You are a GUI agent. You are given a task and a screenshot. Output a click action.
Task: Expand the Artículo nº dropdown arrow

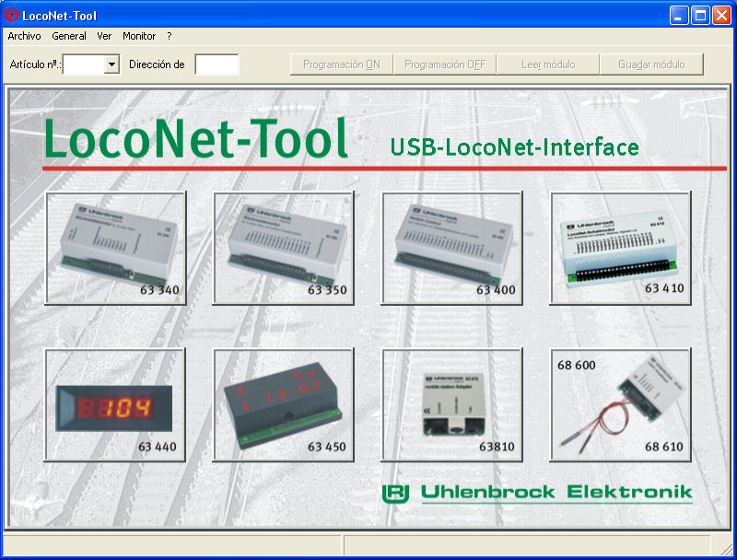click(x=111, y=64)
